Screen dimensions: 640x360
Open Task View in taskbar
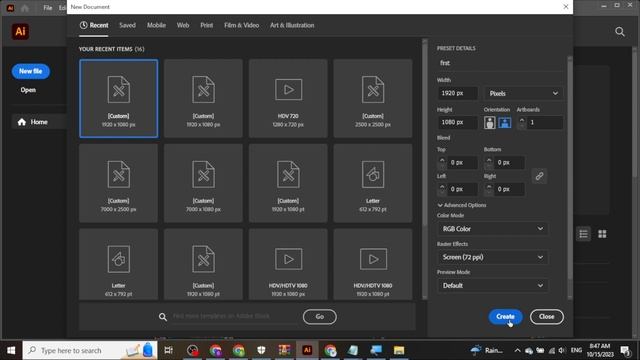click(x=168, y=350)
